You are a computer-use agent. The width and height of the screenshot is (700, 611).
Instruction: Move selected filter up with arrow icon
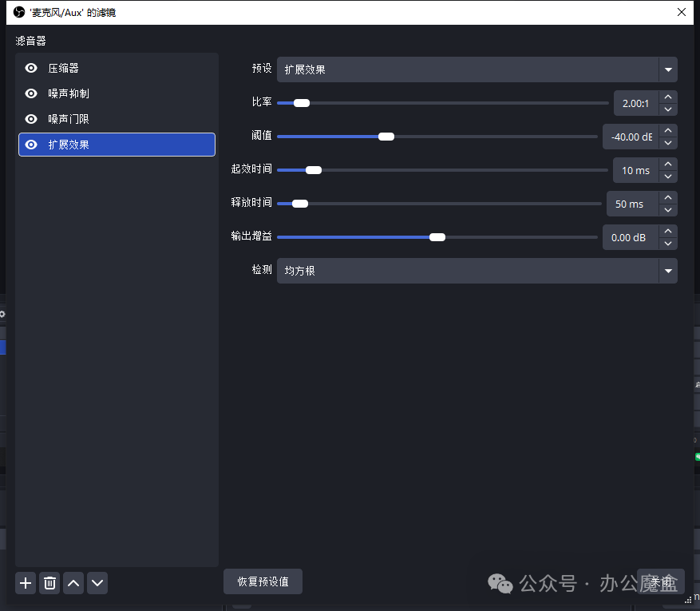click(73, 583)
